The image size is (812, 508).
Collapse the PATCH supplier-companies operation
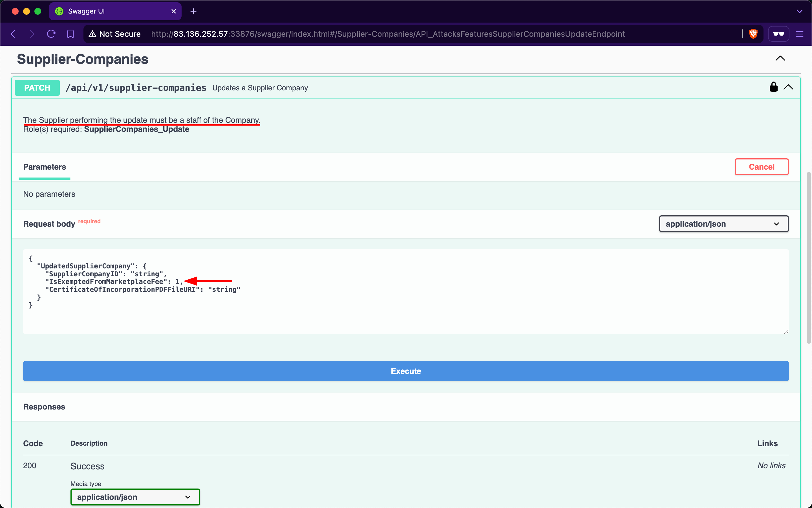pos(789,87)
